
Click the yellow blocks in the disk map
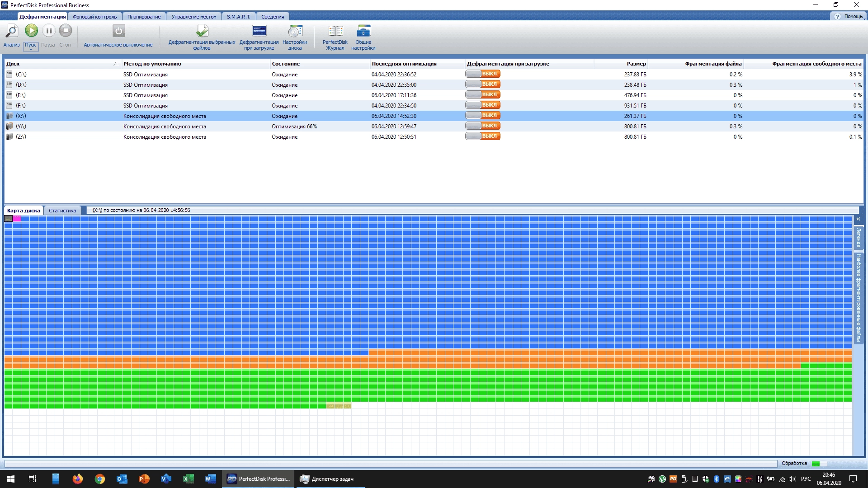coord(339,406)
